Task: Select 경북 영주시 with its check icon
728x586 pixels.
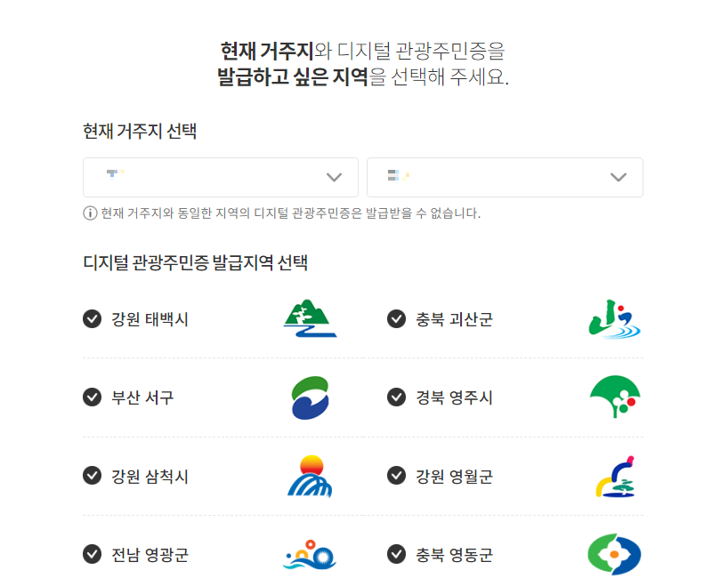Action: (x=396, y=397)
